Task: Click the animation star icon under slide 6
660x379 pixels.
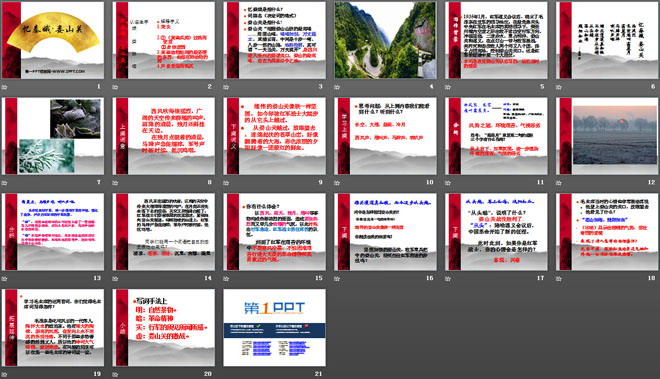Action: pyautogui.click(x=559, y=87)
